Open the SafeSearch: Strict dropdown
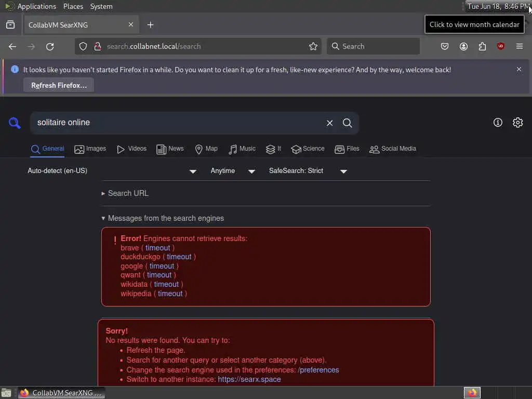The height and width of the screenshot is (399, 532). click(308, 171)
